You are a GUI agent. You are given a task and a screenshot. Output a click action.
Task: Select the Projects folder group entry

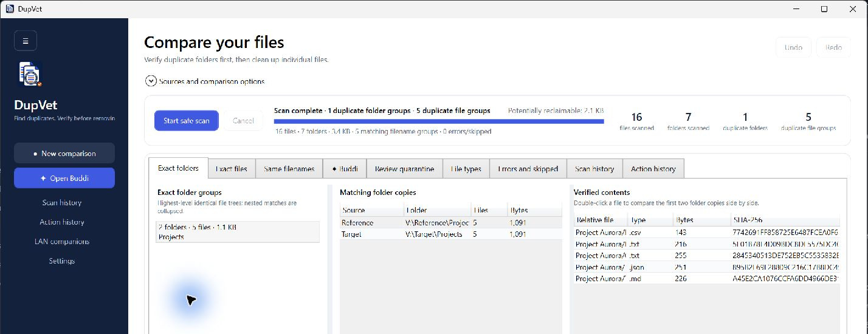(238, 232)
